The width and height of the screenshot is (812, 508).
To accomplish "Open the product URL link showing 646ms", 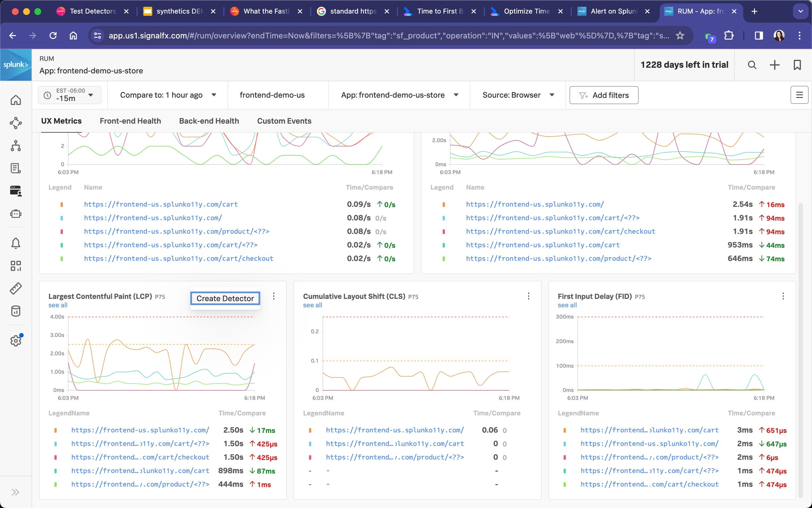I will pos(559,258).
